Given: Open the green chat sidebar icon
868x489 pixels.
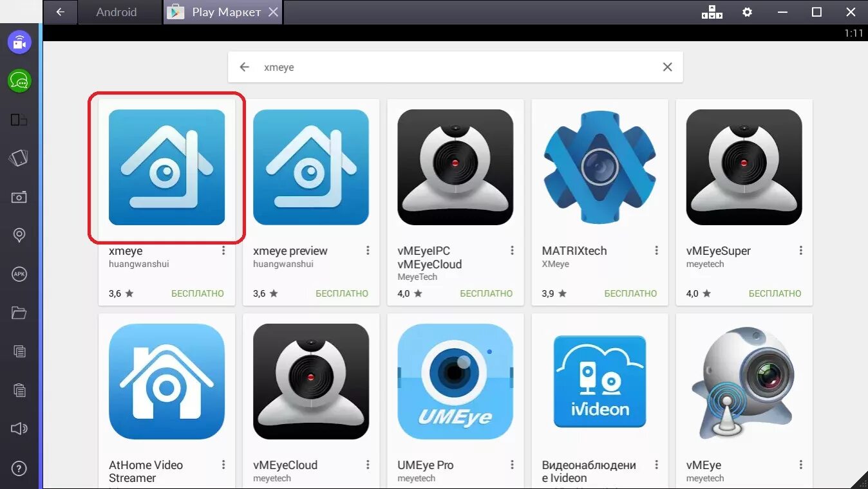Looking at the screenshot, I should coord(19,81).
